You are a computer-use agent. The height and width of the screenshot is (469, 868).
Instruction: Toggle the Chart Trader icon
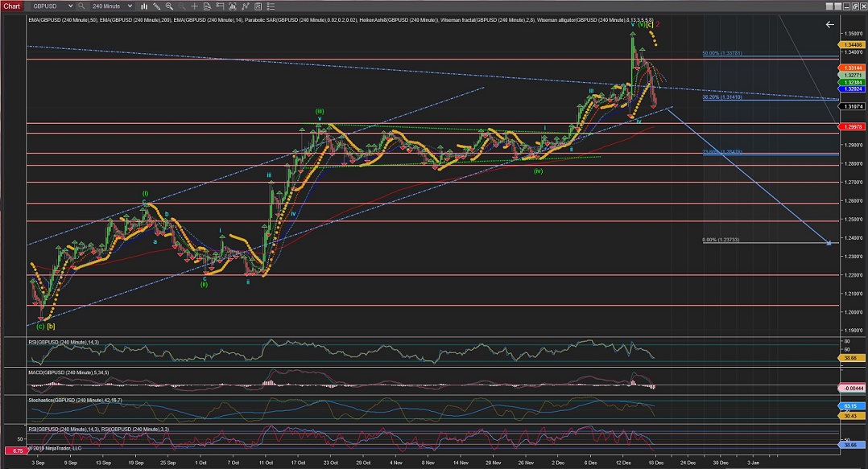tap(220, 6)
